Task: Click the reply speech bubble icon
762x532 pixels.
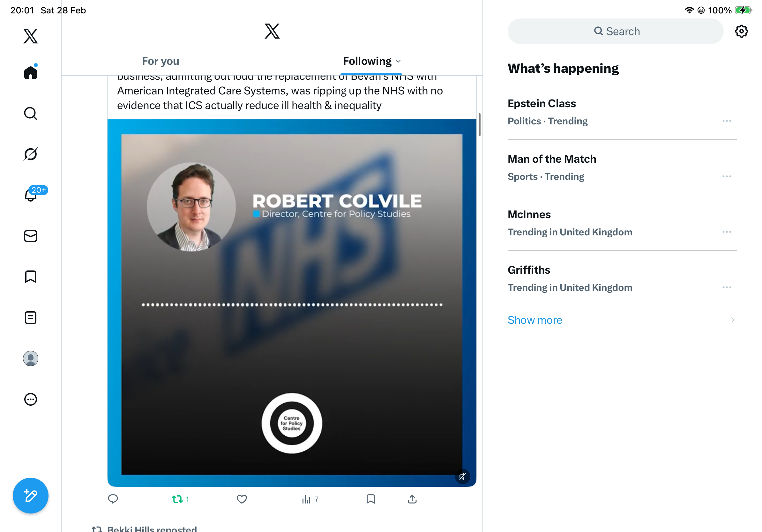Action: (113, 499)
